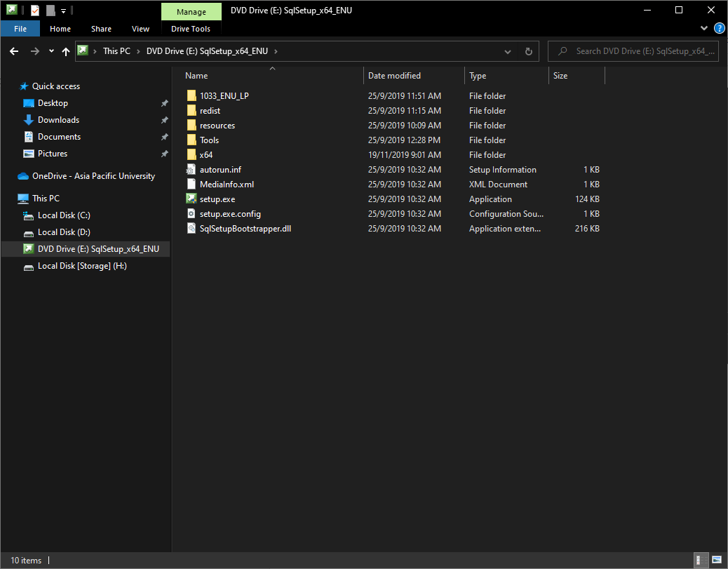
Task: Sort files by Date modified column
Action: click(x=394, y=76)
